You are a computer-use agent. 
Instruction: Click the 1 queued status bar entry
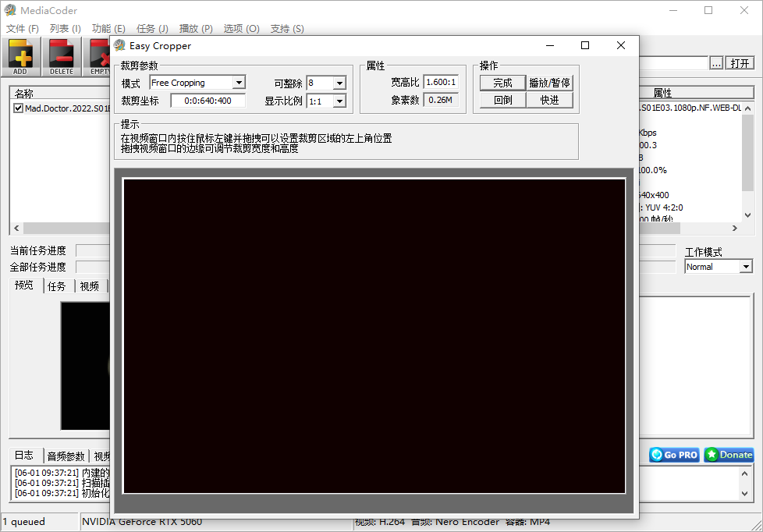(x=39, y=522)
